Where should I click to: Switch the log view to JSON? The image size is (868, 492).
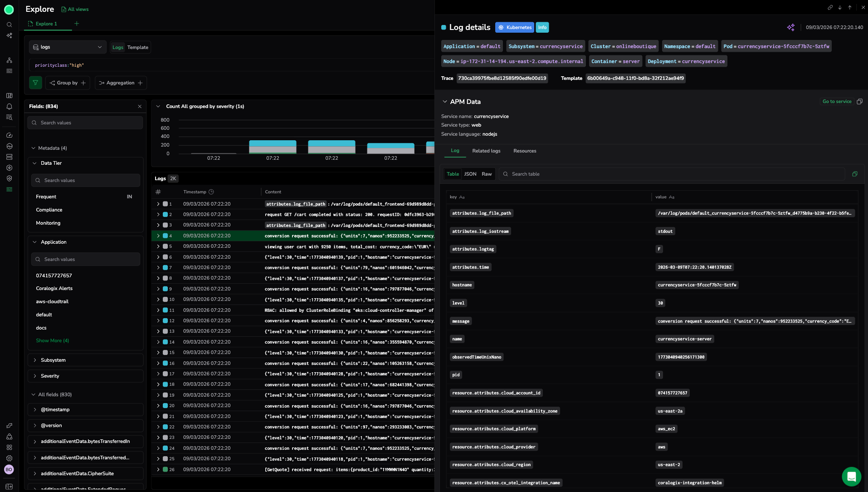pos(470,174)
